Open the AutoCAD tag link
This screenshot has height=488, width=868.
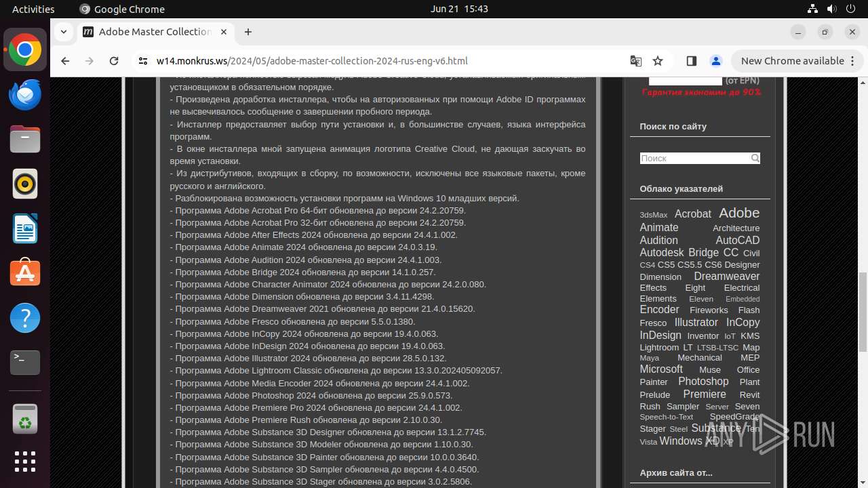coord(737,240)
